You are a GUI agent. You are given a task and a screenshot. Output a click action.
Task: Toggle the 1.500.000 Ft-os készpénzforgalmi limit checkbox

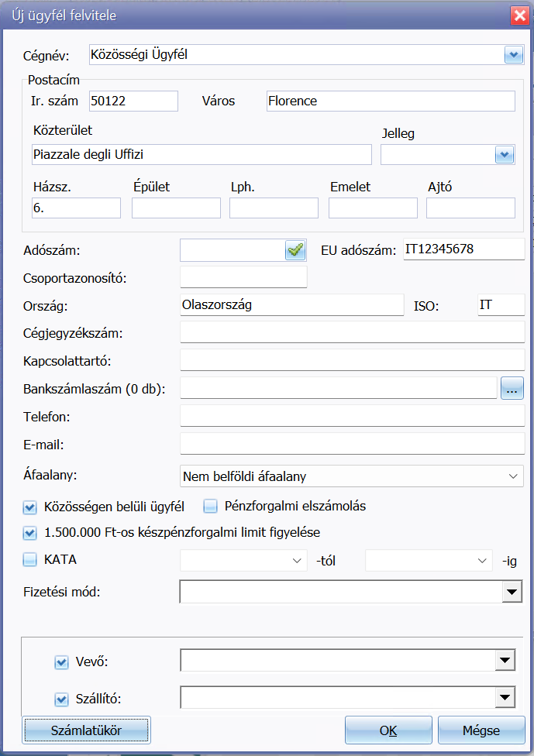30,533
